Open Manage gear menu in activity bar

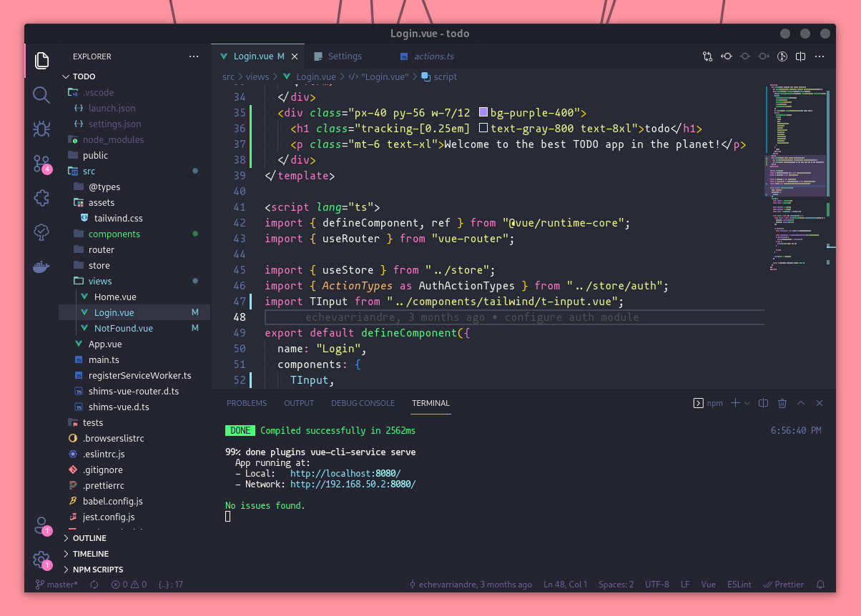[x=41, y=560]
